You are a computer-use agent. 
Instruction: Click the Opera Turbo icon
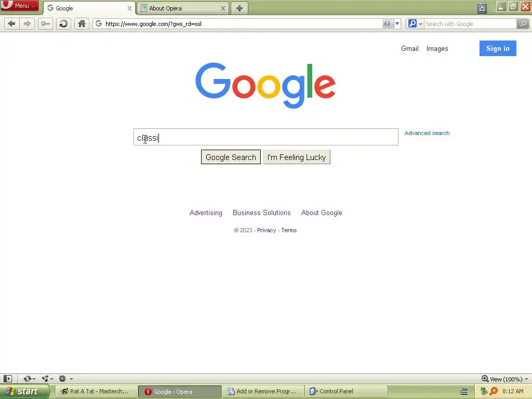(62, 379)
